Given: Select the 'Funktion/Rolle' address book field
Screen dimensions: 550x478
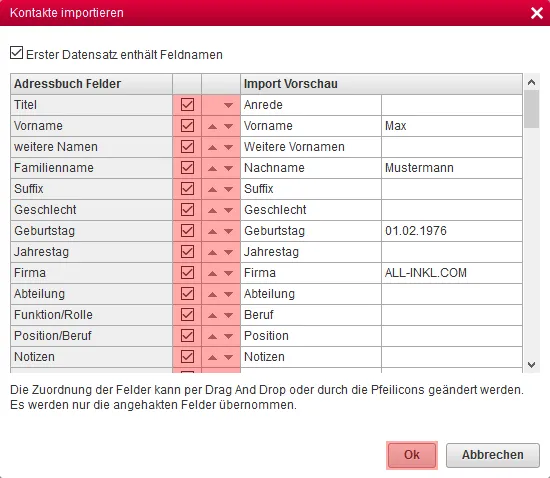Looking at the screenshot, I should tap(92, 315).
